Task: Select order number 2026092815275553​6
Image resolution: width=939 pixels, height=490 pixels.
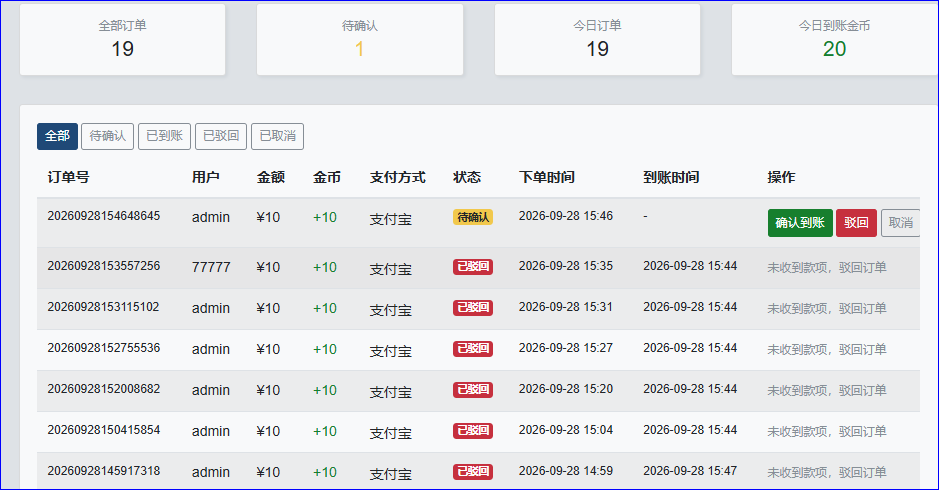Action: click(x=104, y=347)
